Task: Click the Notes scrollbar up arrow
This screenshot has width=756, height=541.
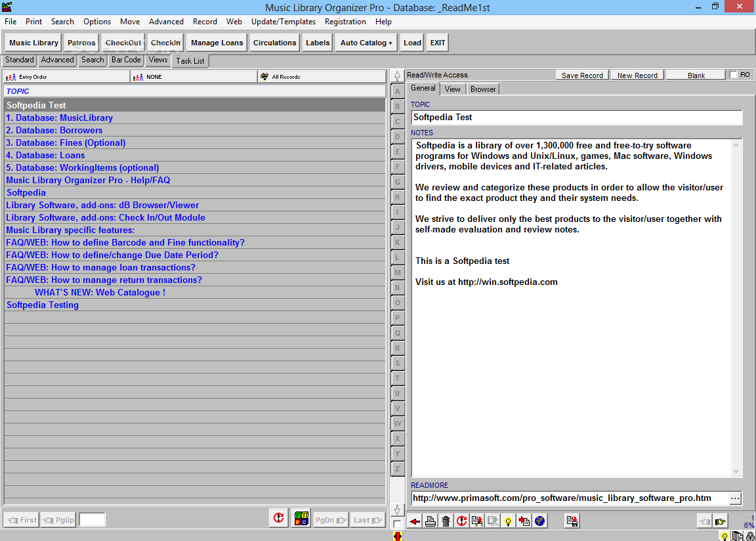Action: tap(736, 145)
